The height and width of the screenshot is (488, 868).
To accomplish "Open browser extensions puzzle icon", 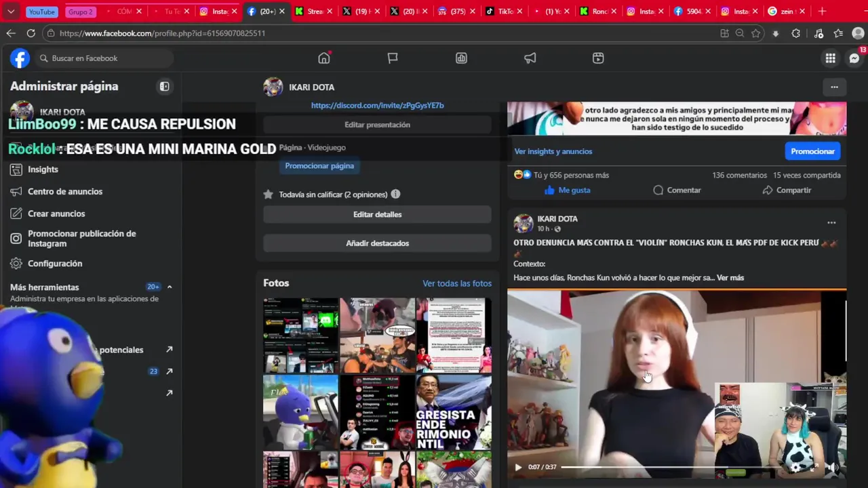I will [x=796, y=33].
